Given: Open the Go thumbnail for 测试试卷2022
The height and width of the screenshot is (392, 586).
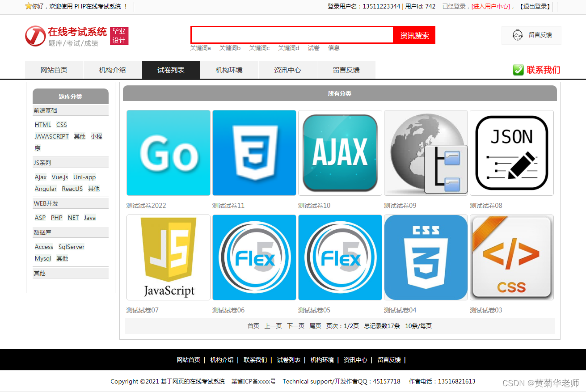Looking at the screenshot, I should [169, 153].
